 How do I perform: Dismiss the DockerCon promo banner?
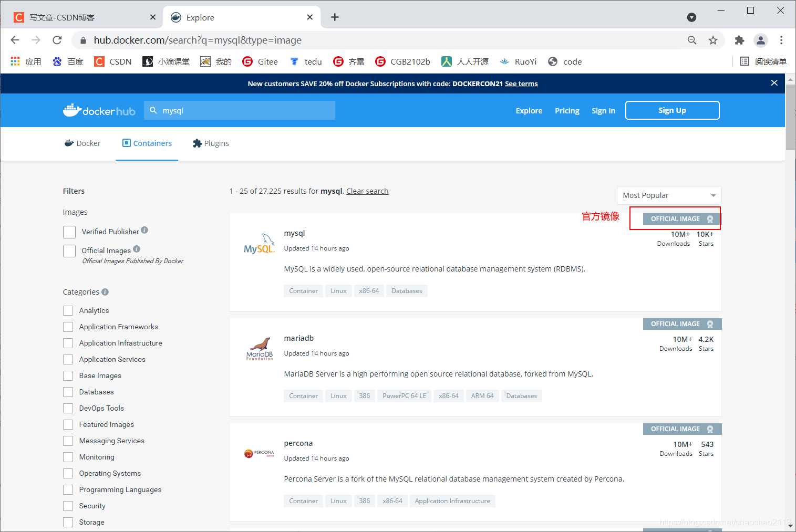click(774, 83)
